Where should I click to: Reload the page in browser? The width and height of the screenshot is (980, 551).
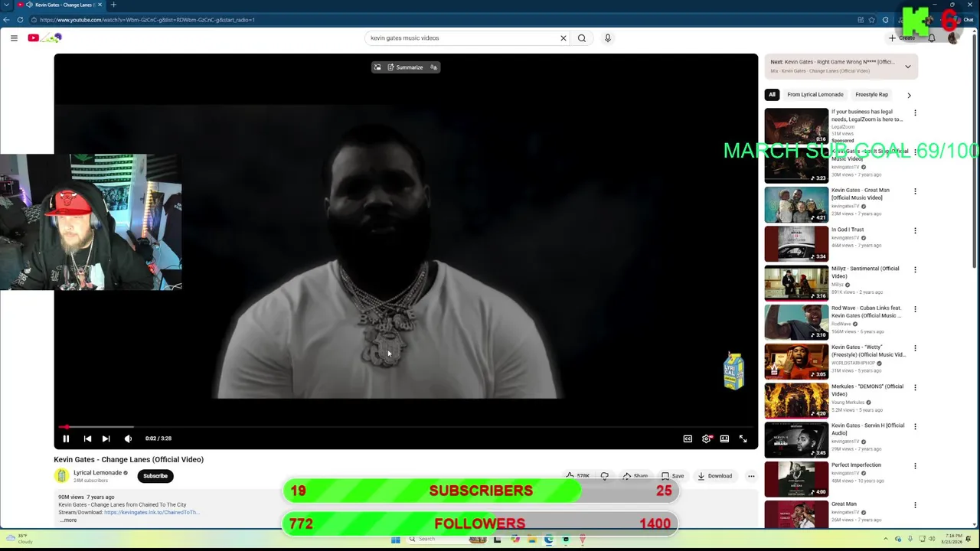click(x=20, y=20)
